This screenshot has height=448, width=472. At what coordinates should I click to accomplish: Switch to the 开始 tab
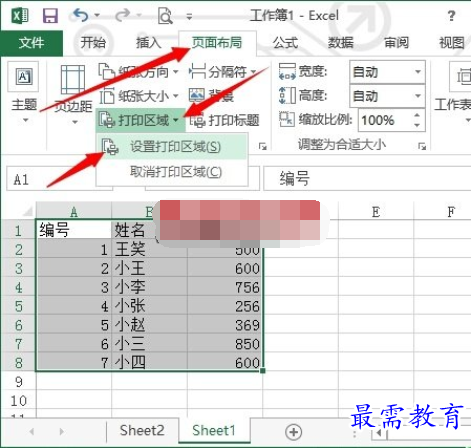click(93, 43)
